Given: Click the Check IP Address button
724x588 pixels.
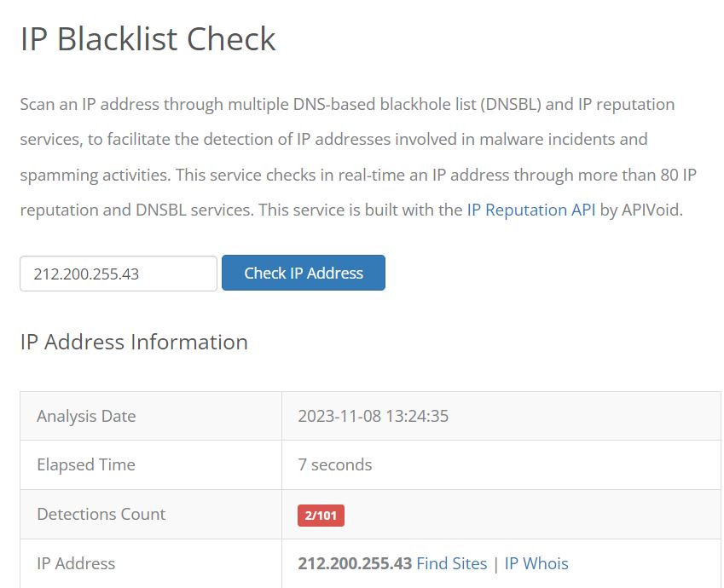Looking at the screenshot, I should [x=304, y=273].
